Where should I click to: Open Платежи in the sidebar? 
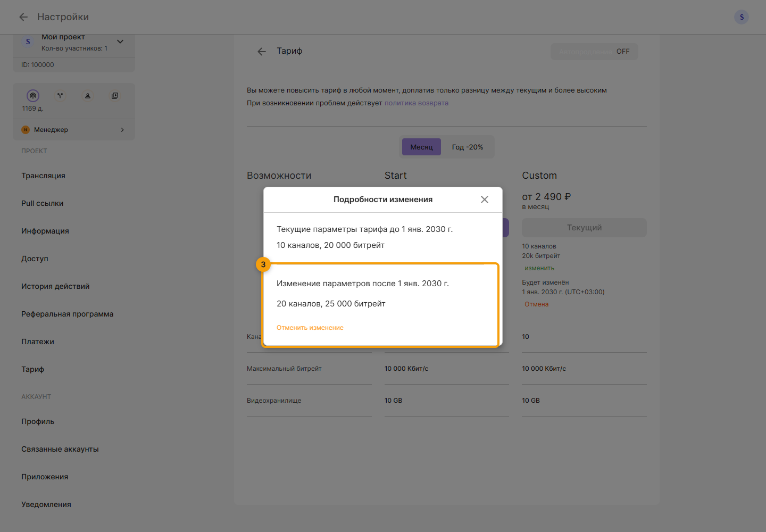38,342
